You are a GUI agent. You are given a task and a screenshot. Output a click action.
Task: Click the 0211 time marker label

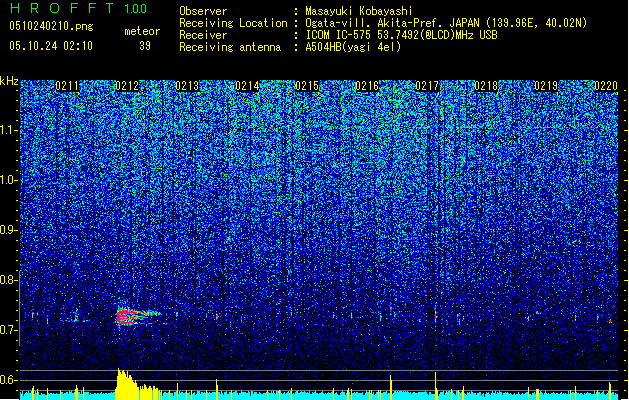(x=67, y=86)
